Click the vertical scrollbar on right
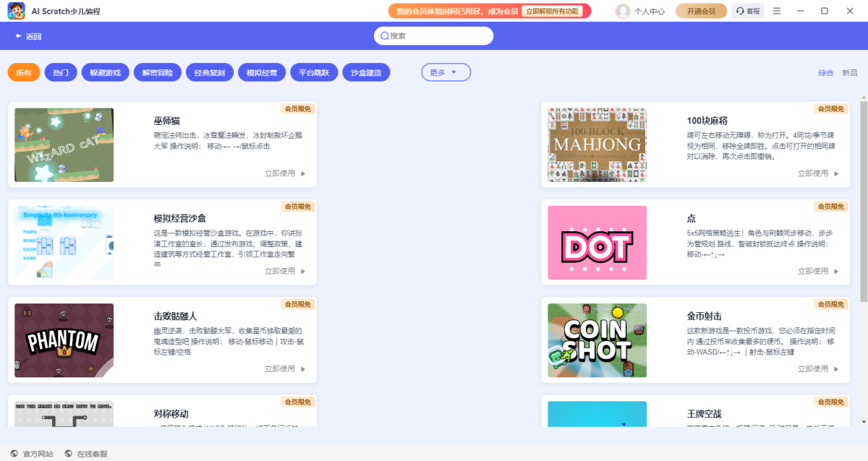This screenshot has height=461, width=868. 864,202
